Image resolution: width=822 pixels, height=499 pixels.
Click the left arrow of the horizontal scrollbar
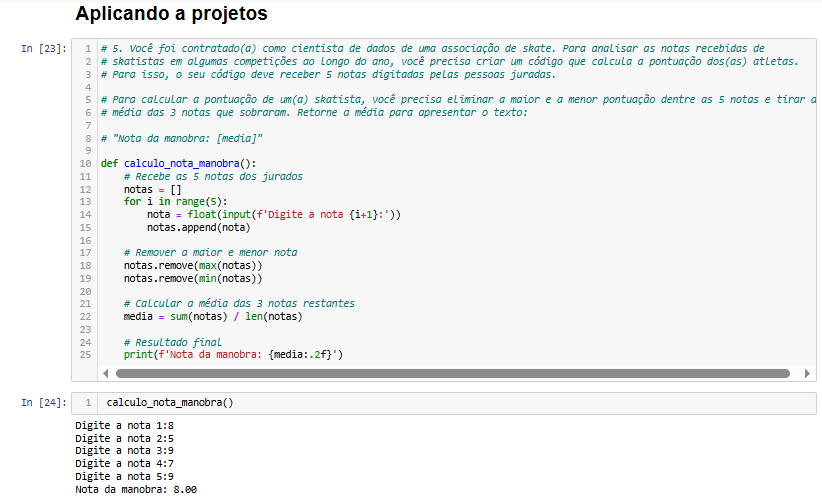tap(106, 373)
